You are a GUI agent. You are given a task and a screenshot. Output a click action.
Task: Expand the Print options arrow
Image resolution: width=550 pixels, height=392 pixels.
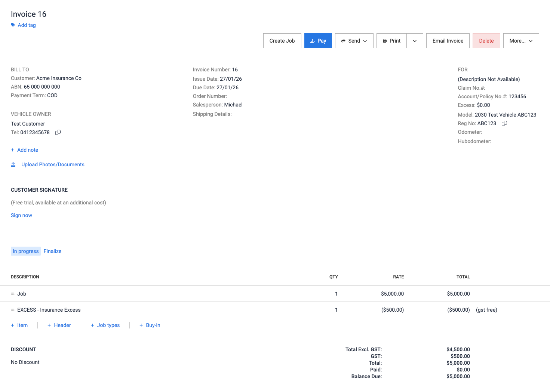tap(415, 41)
